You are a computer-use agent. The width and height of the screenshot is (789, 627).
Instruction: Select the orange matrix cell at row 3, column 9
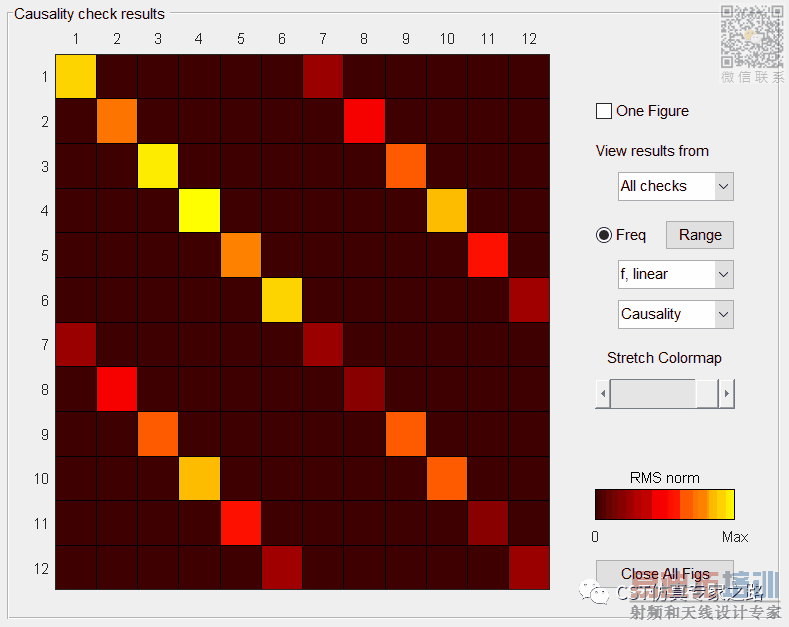(x=406, y=166)
